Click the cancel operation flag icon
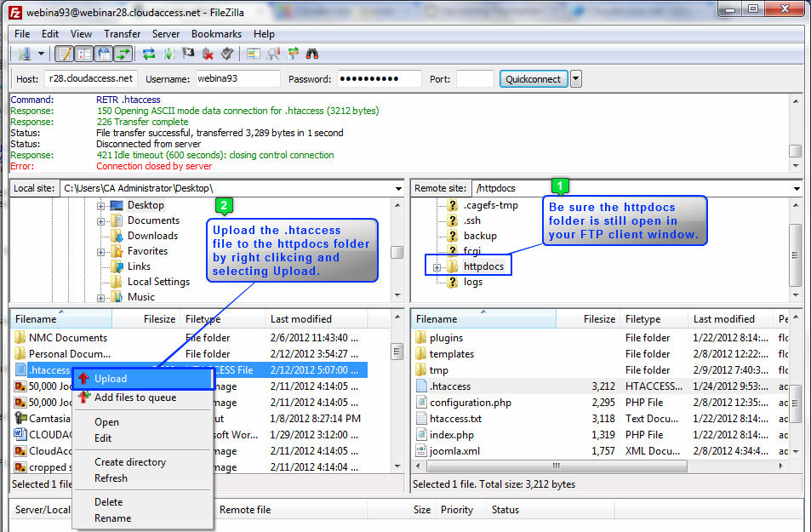This screenshot has width=811, height=532. coord(188,54)
